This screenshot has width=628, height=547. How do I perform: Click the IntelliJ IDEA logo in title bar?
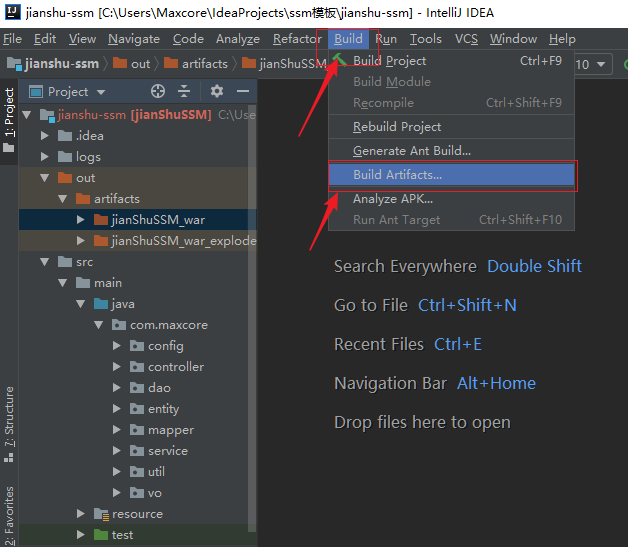pyautogui.click(x=12, y=12)
